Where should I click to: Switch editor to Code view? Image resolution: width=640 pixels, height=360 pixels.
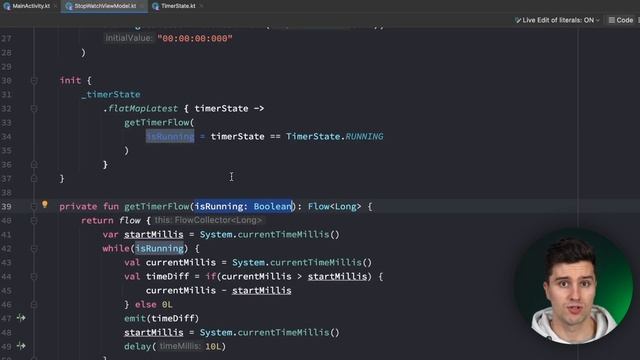pos(621,20)
